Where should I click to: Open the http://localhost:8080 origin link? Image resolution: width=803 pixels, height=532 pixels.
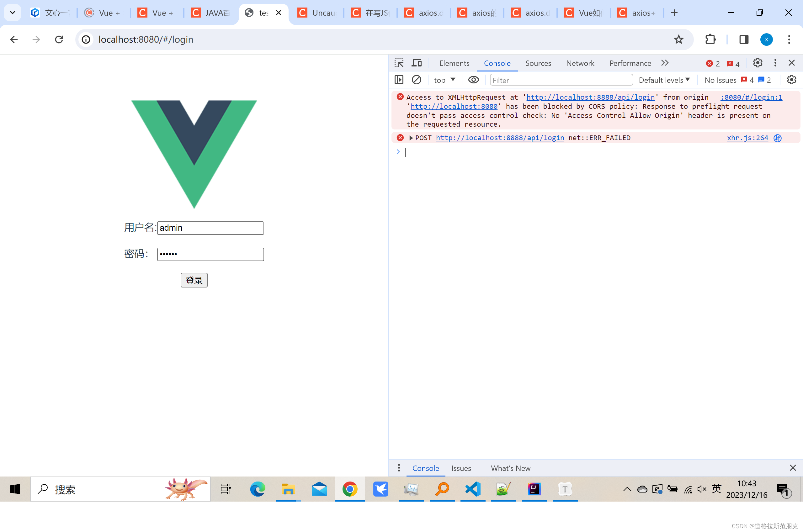(x=454, y=107)
